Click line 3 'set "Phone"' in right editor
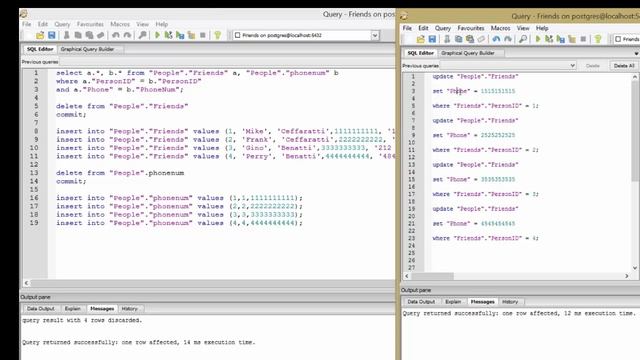Viewport: 640px width, 360px height. 451,91
